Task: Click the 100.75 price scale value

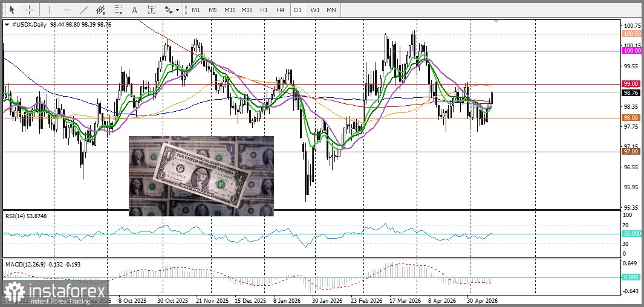Action: [x=632, y=25]
